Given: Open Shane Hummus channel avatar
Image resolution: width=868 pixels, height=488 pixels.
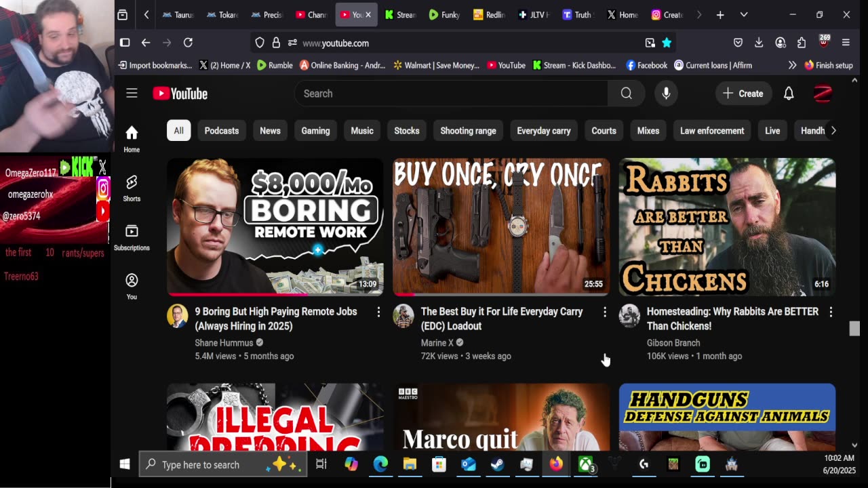Looking at the screenshot, I should 178,316.
